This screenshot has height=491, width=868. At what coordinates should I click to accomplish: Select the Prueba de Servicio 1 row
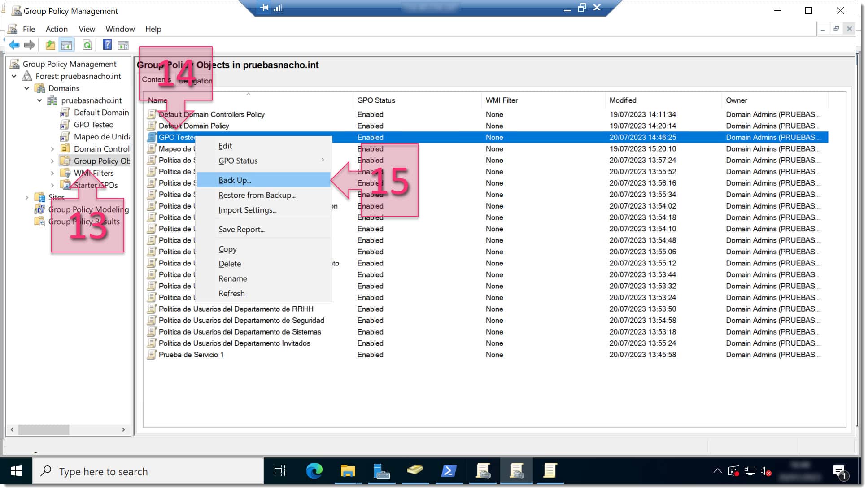click(487, 355)
